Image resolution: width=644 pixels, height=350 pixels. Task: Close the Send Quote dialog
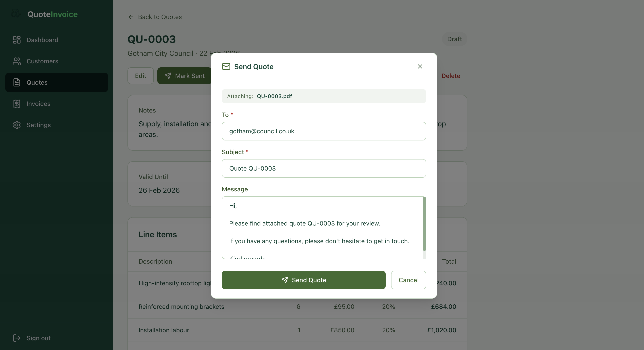[x=420, y=66]
